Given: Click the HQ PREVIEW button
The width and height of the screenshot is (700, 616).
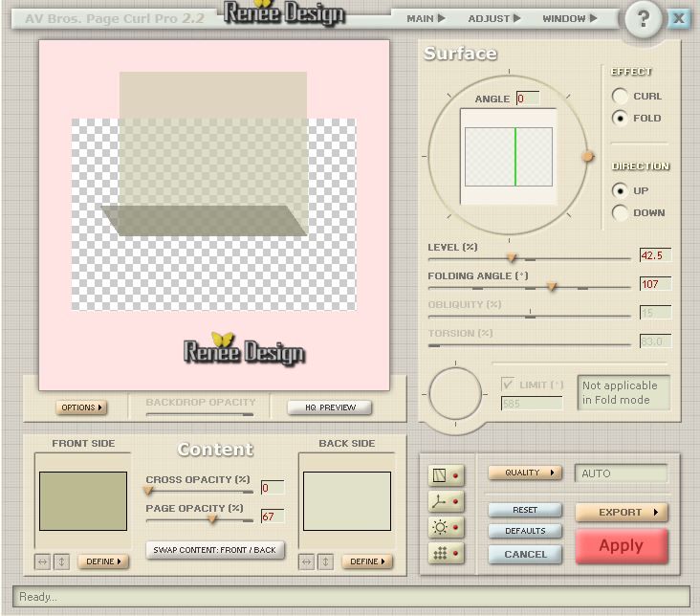Looking at the screenshot, I should tap(330, 407).
